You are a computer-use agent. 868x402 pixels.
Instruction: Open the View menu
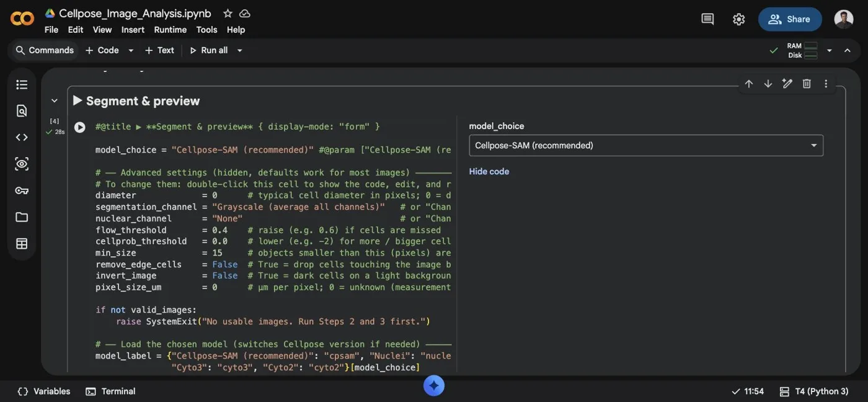coord(102,30)
